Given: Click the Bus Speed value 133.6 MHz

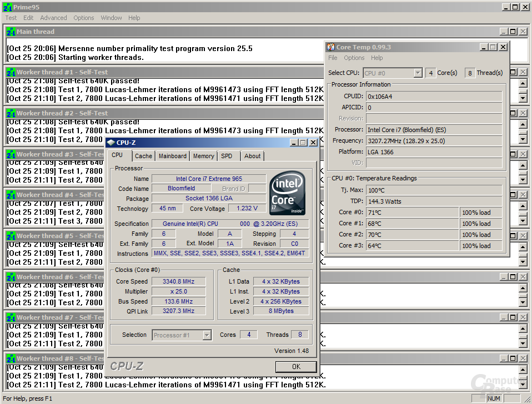Looking at the screenshot, I should [178, 301].
